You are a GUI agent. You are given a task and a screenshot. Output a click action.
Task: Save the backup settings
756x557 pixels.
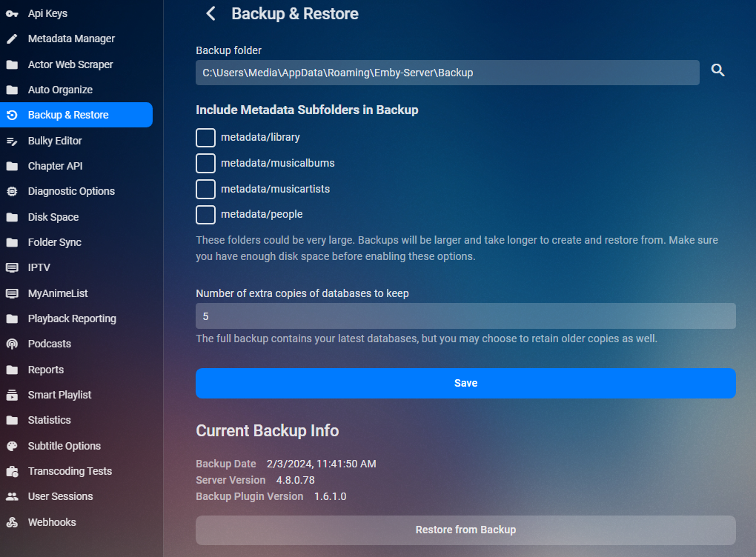[465, 383]
